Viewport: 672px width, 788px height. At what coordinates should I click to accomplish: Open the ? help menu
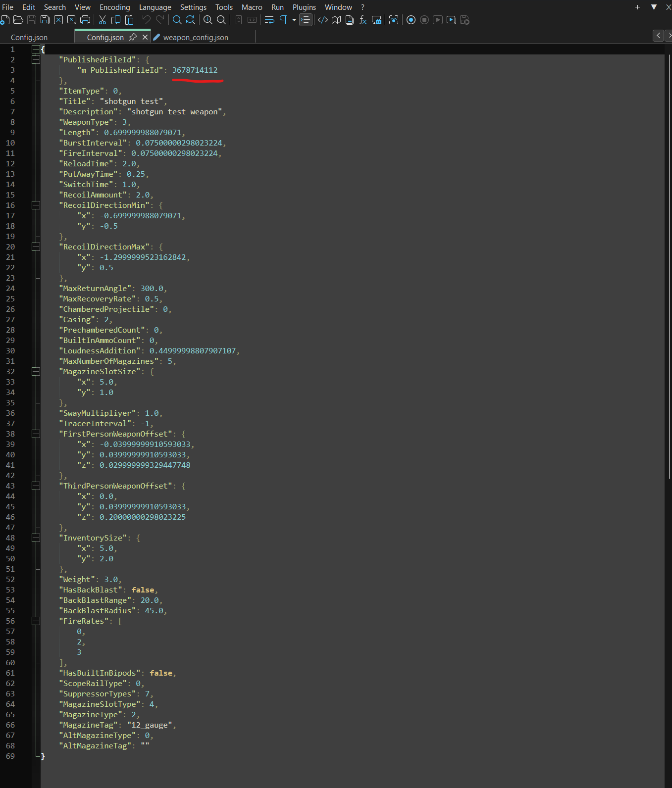(362, 7)
